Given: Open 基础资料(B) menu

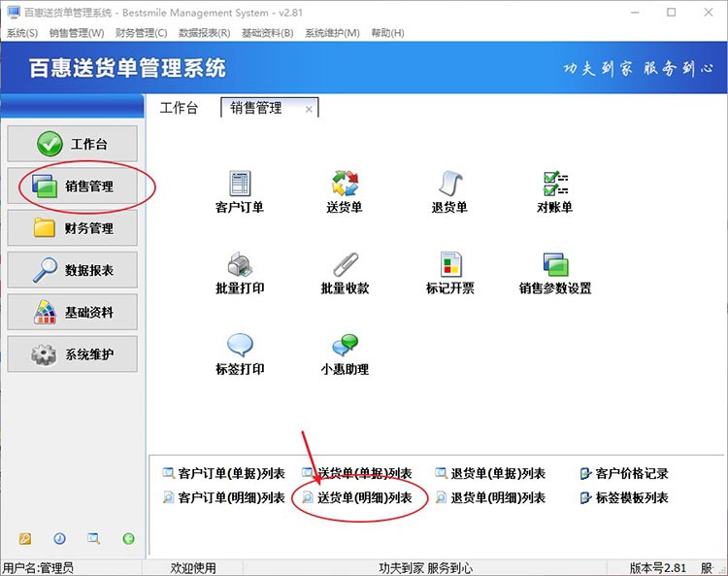Looking at the screenshot, I should point(268,33).
